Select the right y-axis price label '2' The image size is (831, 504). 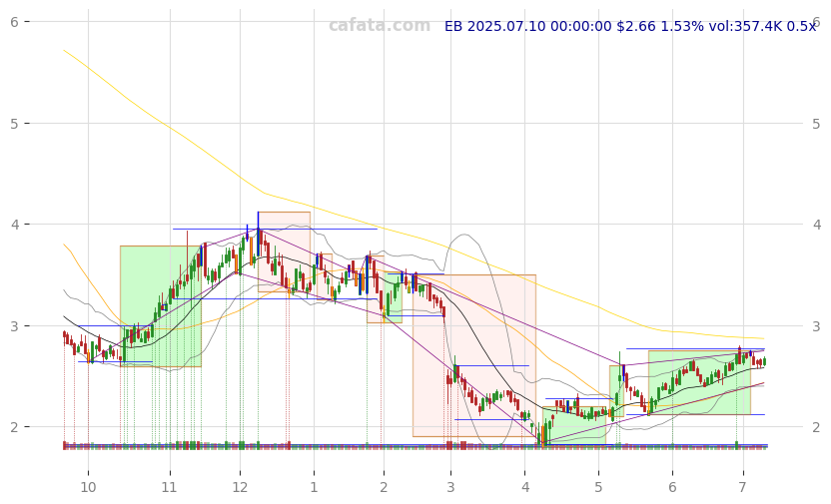coord(816,427)
